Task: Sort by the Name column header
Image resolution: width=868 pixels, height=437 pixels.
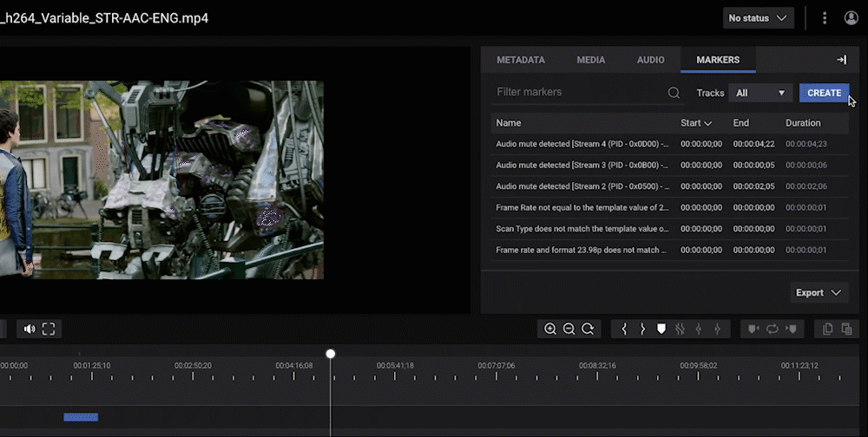Action: (x=508, y=123)
